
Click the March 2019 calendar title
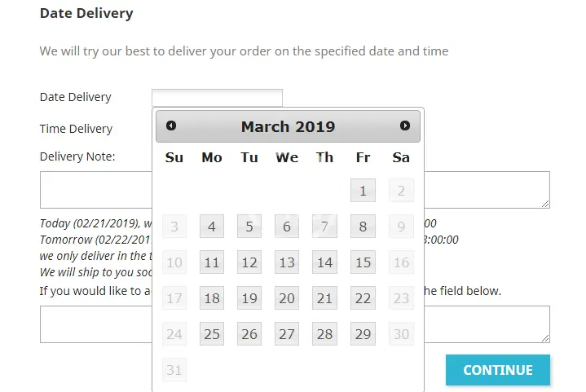[288, 126]
